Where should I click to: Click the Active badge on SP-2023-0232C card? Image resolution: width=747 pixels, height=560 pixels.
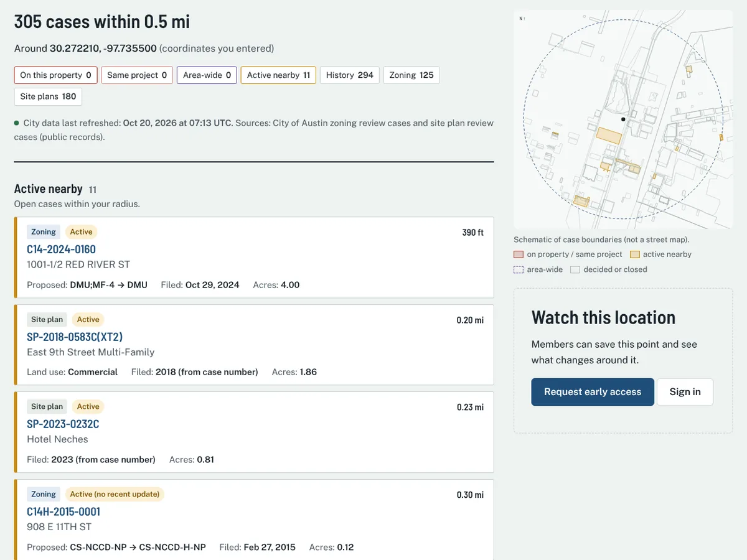88,407
